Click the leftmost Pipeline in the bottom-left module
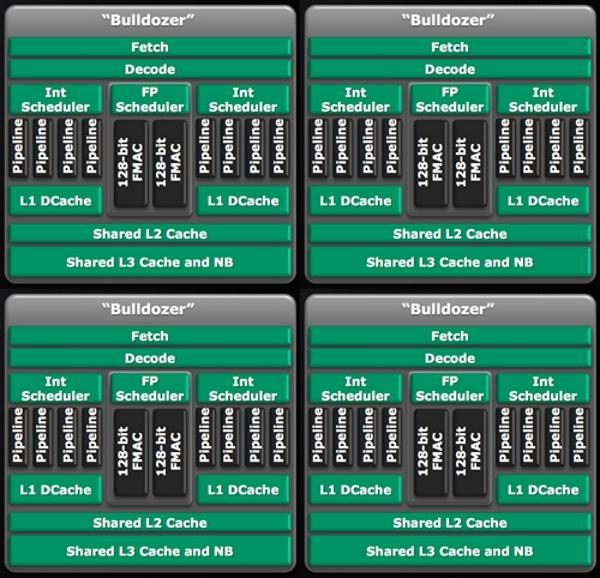Image resolution: width=600 pixels, height=578 pixels. pos(19,437)
